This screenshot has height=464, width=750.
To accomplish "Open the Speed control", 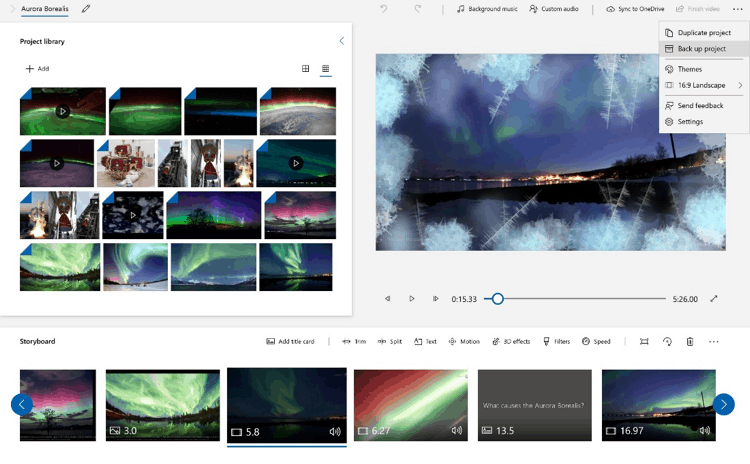I will click(596, 342).
